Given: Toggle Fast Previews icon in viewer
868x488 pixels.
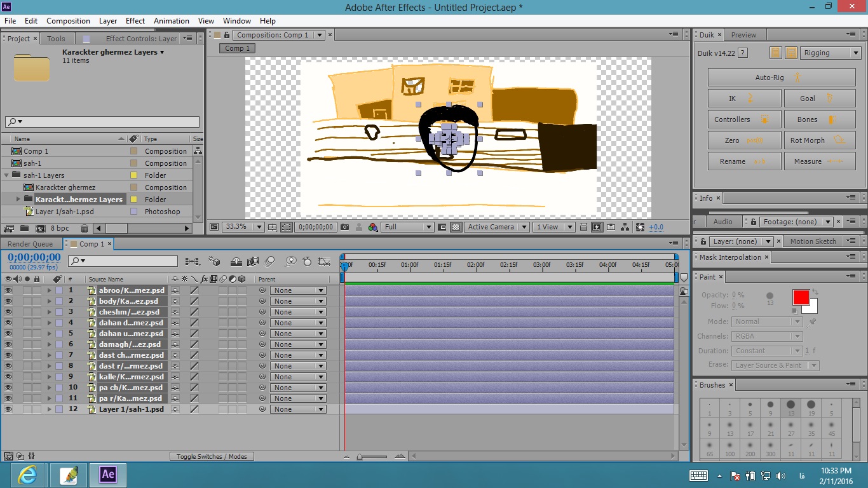Looking at the screenshot, I should point(597,227).
